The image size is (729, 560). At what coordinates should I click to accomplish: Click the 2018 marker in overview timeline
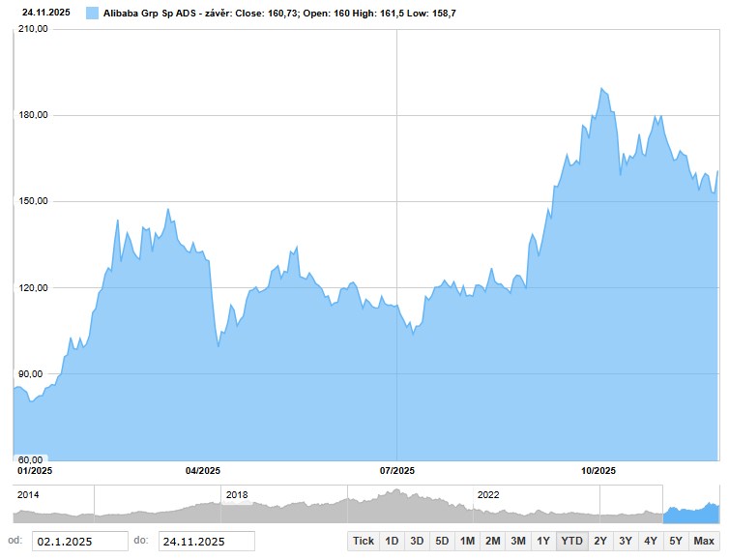click(x=237, y=494)
